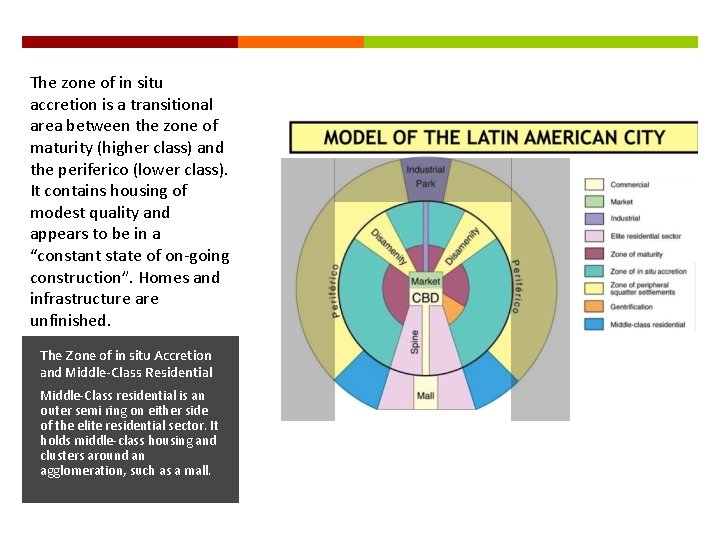Screen dimensions: 720x540
Task: Click the left-side 'Periférico' label
Action: [335, 291]
